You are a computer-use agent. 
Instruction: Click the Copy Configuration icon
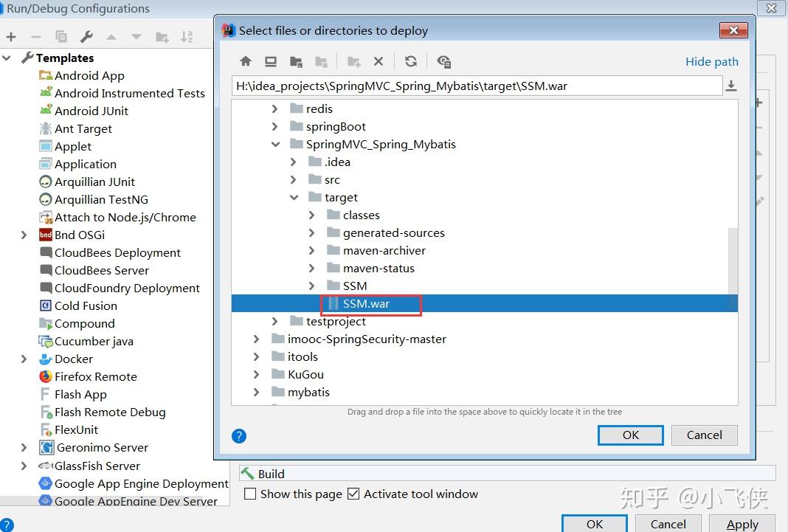61,37
